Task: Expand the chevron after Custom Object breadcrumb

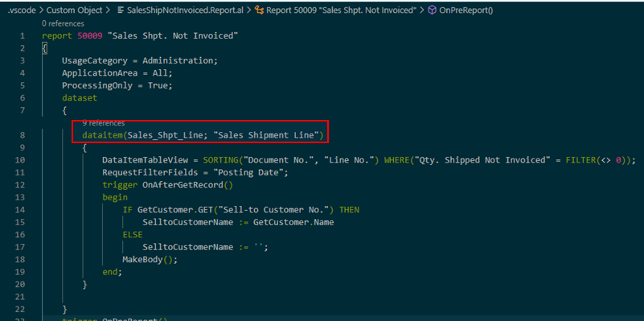Action: (x=109, y=10)
